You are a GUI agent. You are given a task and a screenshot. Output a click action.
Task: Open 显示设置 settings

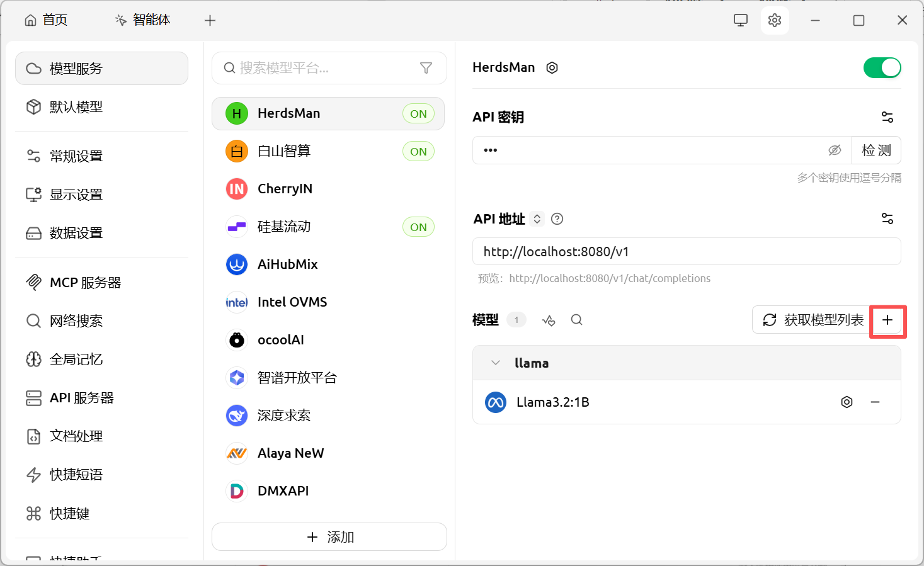point(101,195)
